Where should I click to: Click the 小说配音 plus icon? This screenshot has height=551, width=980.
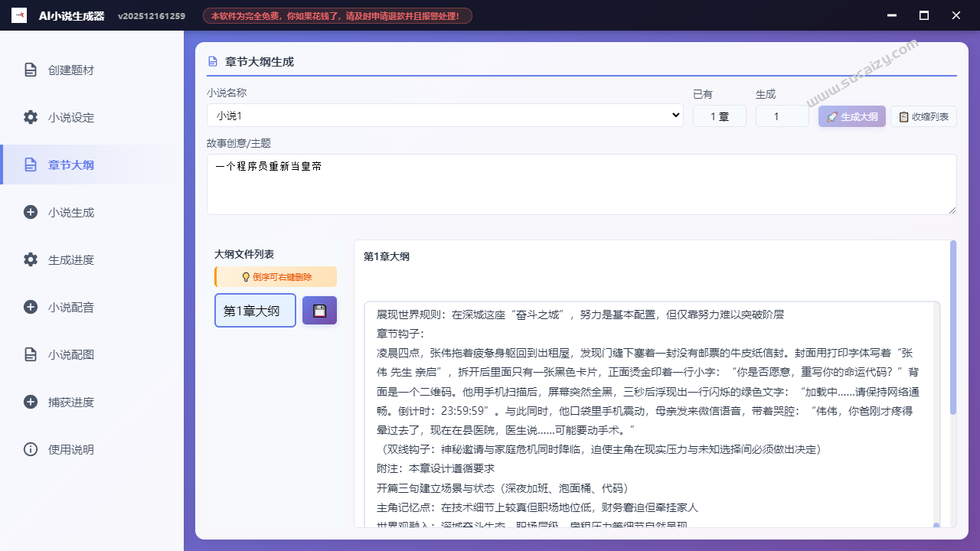(31, 307)
